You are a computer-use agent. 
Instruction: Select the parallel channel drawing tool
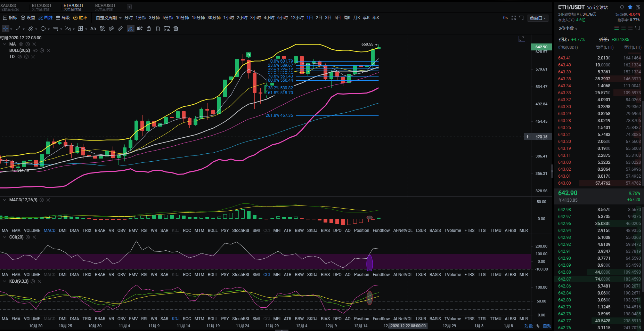(x=31, y=29)
